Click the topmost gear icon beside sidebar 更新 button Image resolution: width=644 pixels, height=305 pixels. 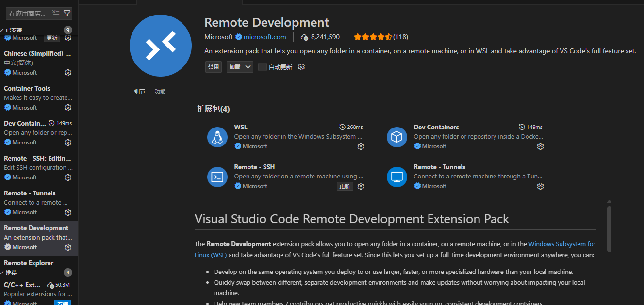pyautogui.click(x=68, y=38)
